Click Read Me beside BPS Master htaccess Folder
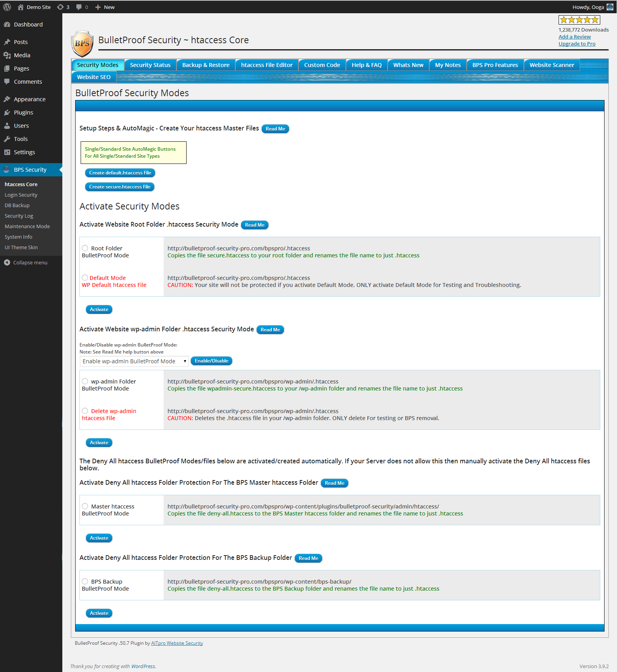617x672 pixels. (x=335, y=483)
